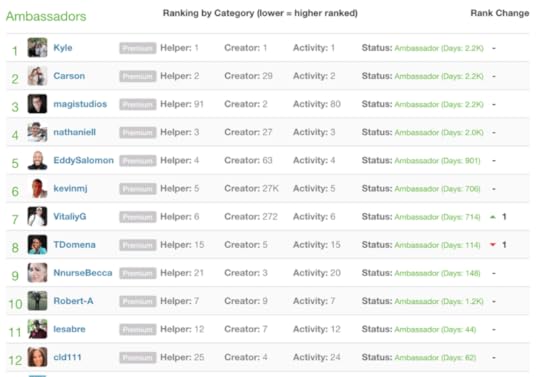Click 'Creator: 272' in VitaliyG row

tap(251, 217)
